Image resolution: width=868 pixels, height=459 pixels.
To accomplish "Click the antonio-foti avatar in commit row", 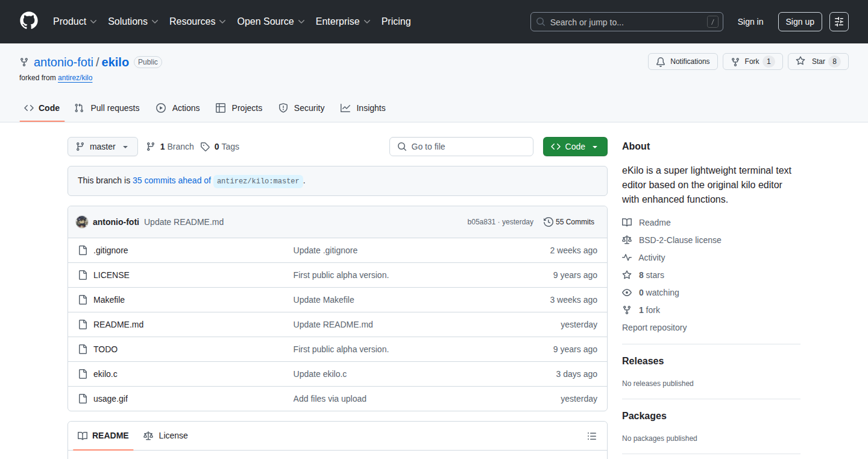I will tap(82, 222).
